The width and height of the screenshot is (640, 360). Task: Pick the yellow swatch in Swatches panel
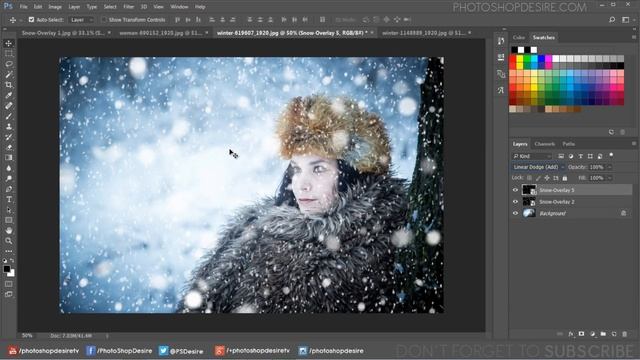coord(520,58)
